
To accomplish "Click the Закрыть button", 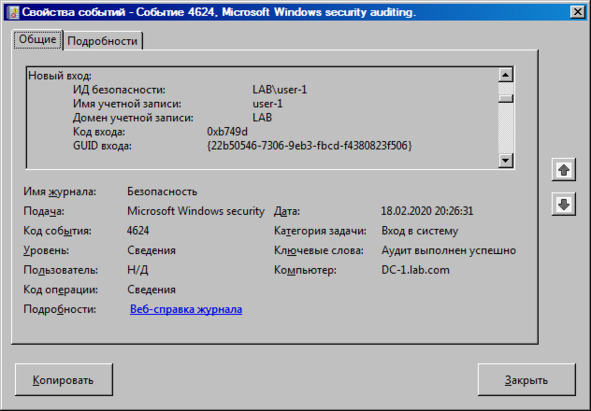I will [527, 379].
